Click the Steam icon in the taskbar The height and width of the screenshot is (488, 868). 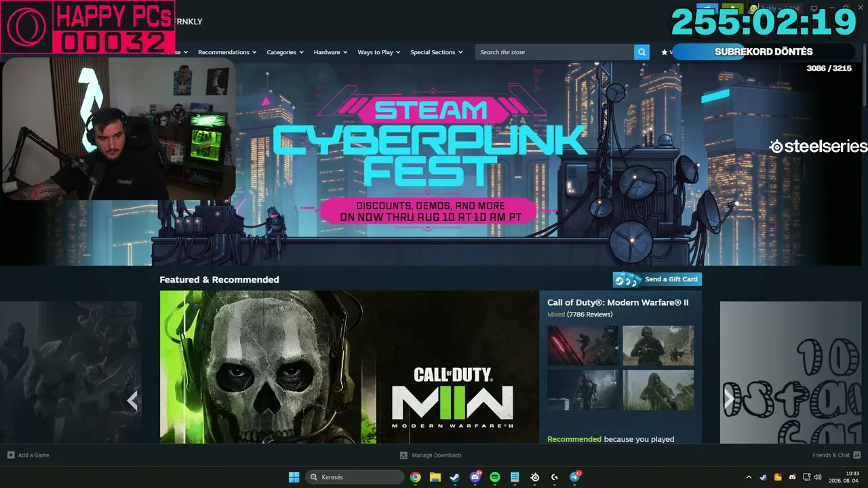455,477
